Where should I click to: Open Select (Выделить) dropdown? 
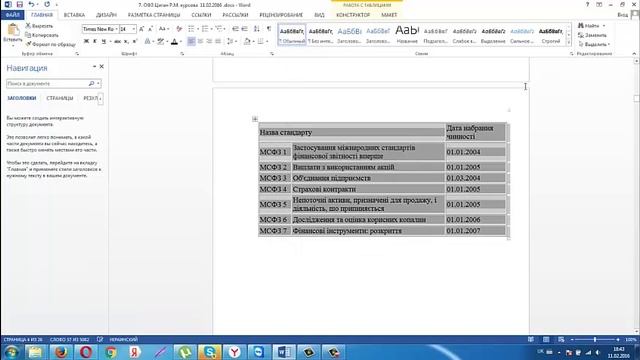(594, 44)
